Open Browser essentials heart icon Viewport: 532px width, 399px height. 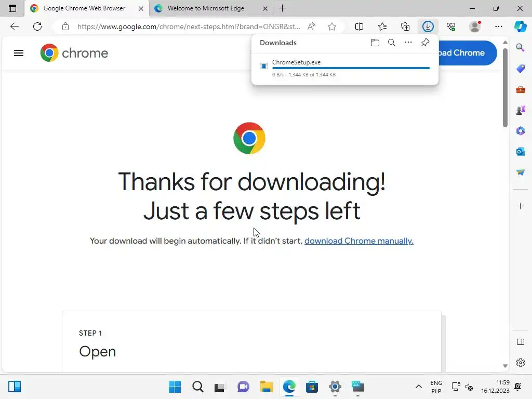coord(451,26)
